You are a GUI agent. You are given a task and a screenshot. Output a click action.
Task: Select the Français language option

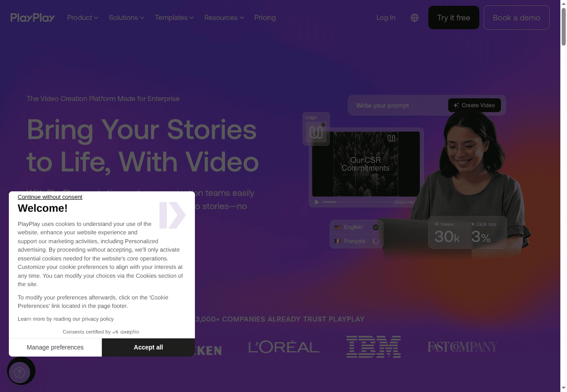(354, 241)
